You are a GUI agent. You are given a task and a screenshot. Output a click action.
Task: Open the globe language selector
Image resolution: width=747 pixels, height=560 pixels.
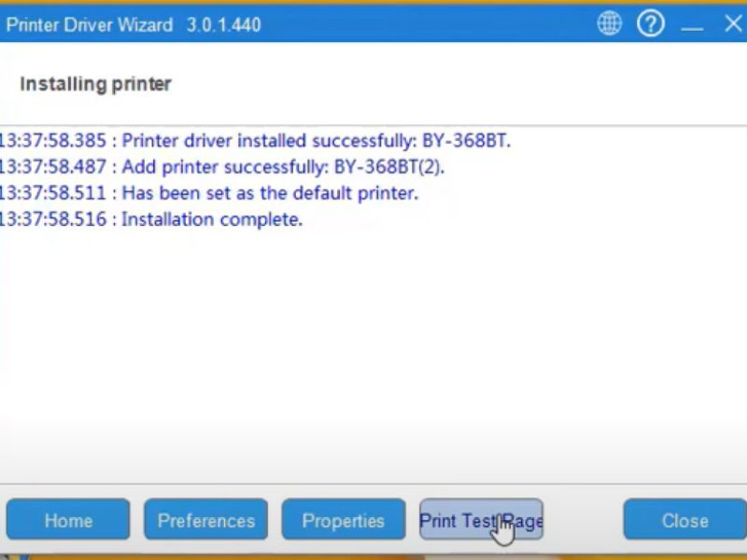[610, 24]
